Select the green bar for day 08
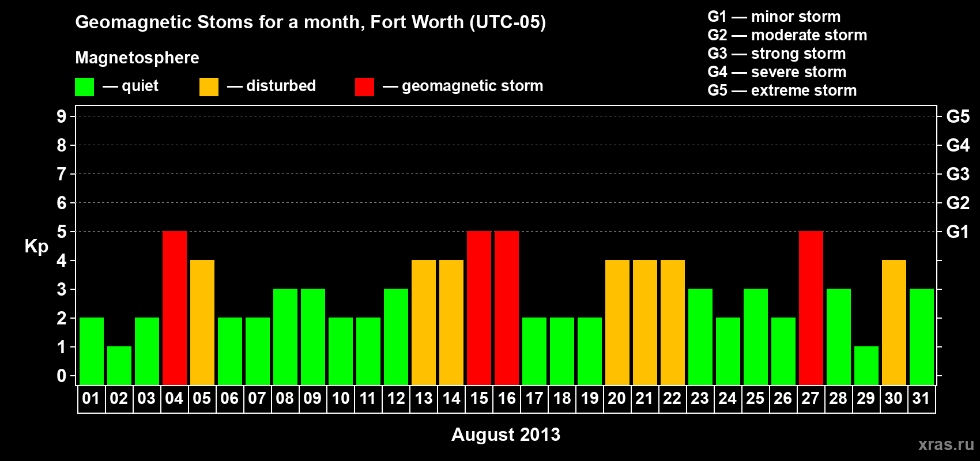Screen dimensions: 980x461 [285, 337]
